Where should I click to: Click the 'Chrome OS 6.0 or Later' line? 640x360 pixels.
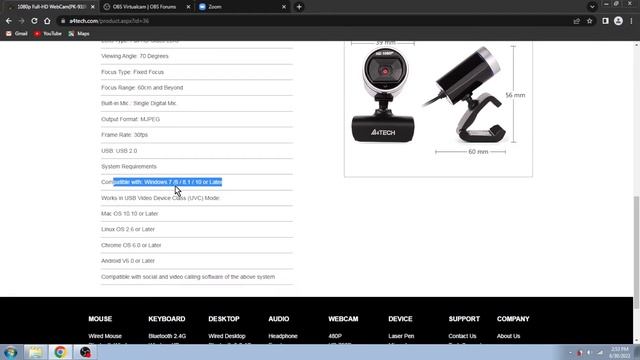click(x=131, y=245)
